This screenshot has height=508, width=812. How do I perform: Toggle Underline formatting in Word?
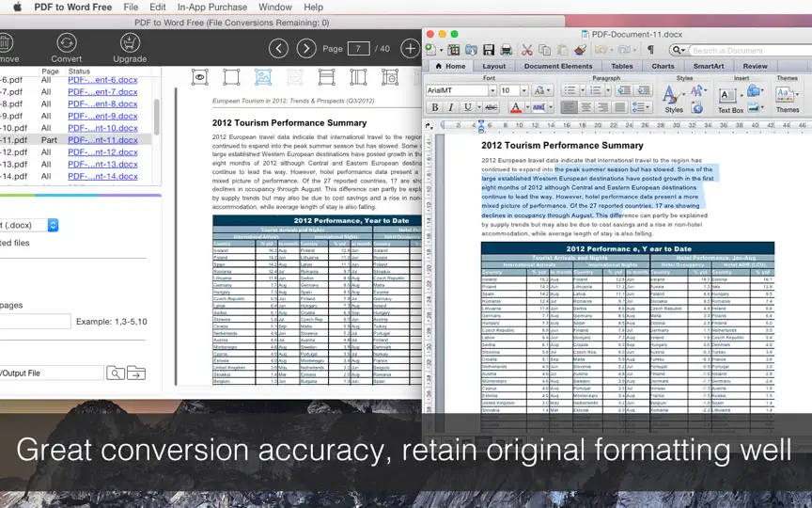coord(468,107)
